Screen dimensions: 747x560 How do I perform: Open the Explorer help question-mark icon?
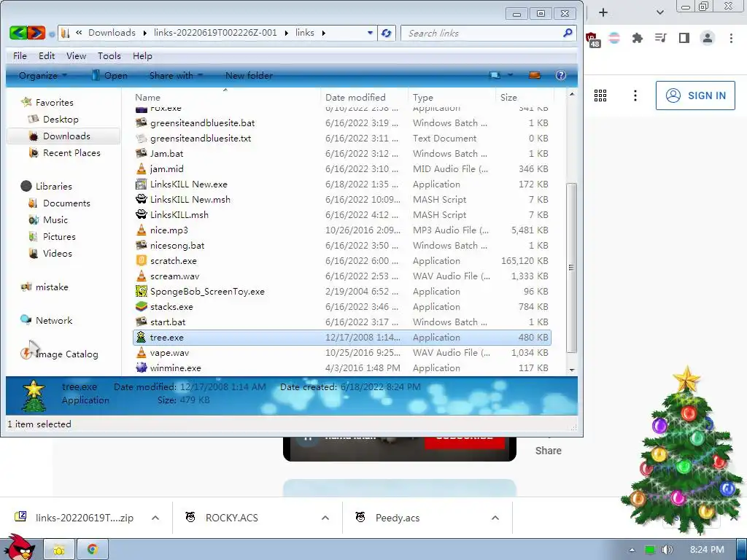pos(561,75)
